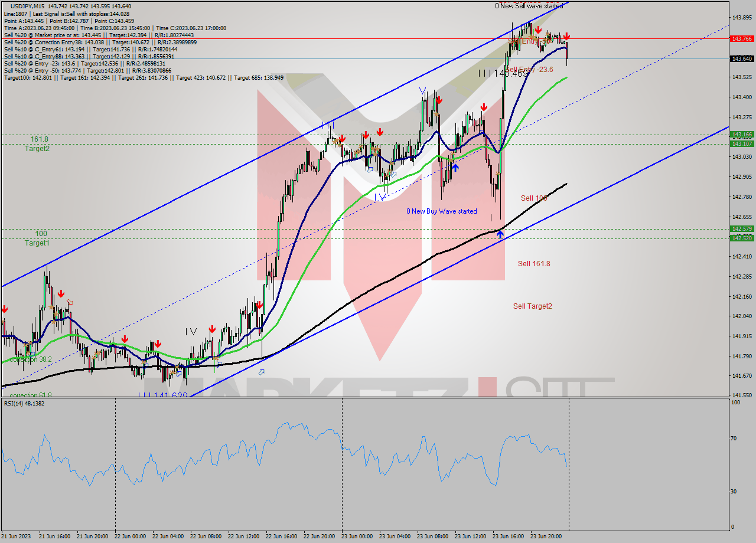Viewport: 756px width, 543px height.
Task: Click the green 142.579 level tag
Action: click(x=742, y=228)
